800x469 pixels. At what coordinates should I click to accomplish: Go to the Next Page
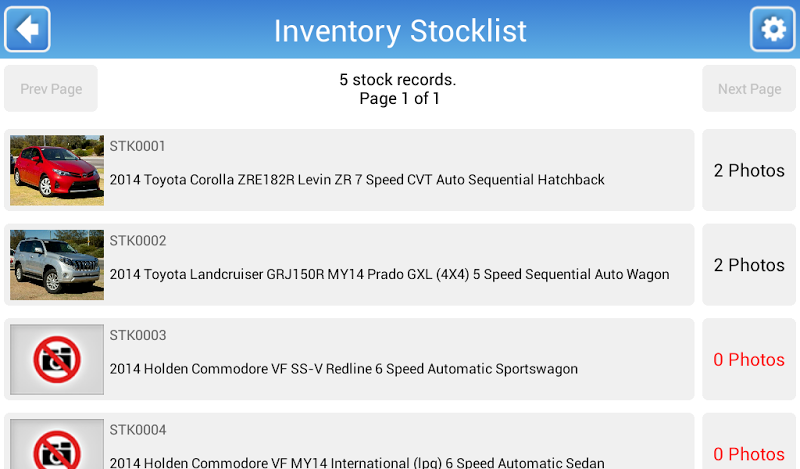[x=749, y=89]
